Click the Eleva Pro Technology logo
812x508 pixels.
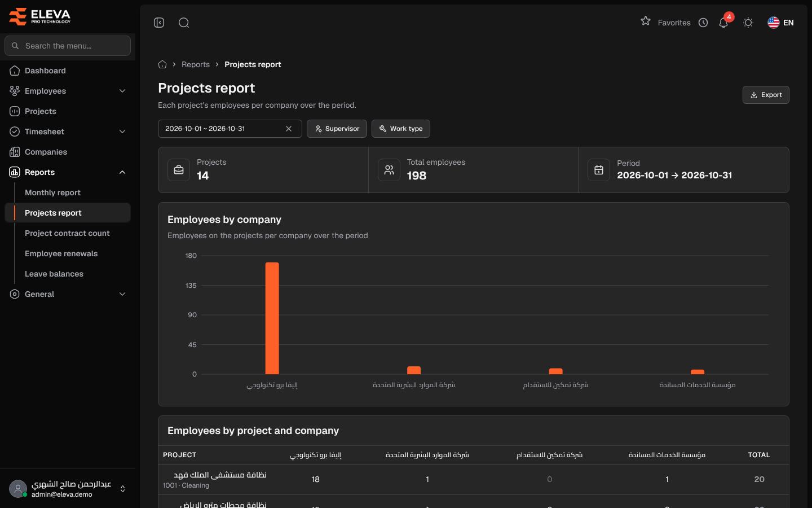tap(39, 16)
